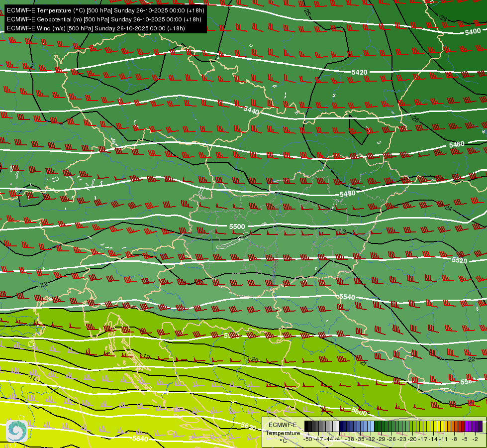Click the -2 value in the temperature legend
Image resolution: width=487 pixels, height=448 pixels.
(475, 440)
